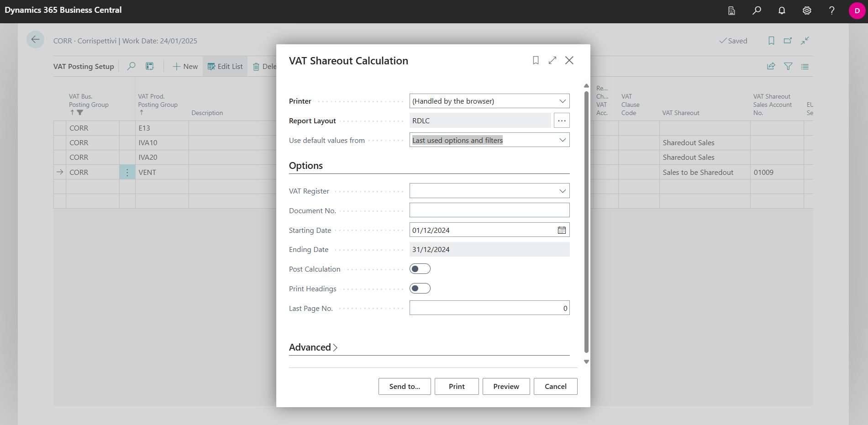This screenshot has height=425, width=868.
Task: Open the help question mark
Action: tap(832, 10)
